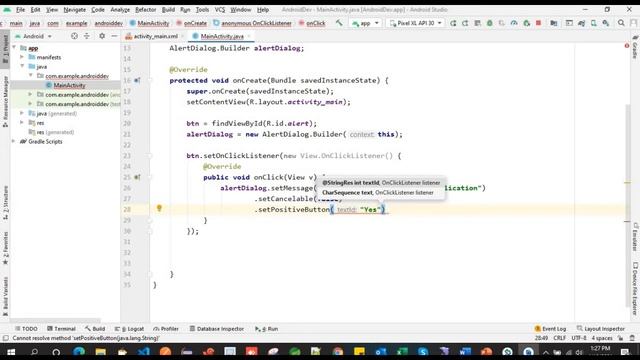The image size is (640, 360).
Task: Open the Project tool window side tab
Action: [5, 48]
